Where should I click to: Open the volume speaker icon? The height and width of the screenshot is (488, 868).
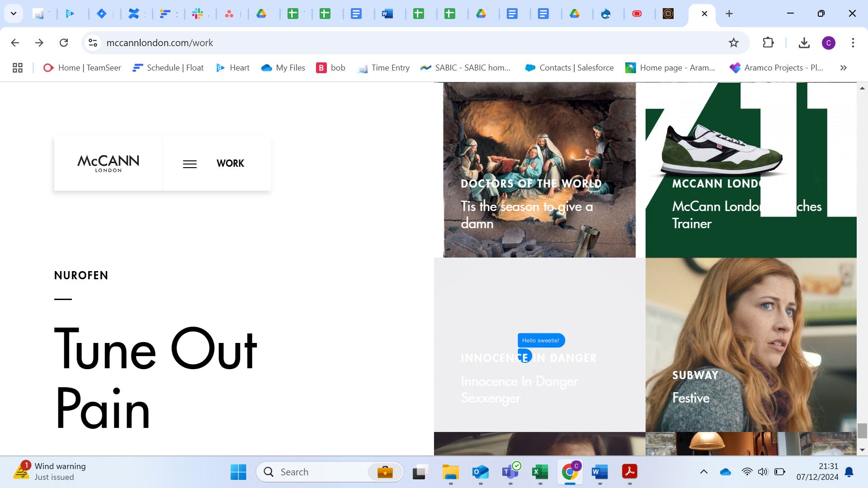(x=763, y=472)
